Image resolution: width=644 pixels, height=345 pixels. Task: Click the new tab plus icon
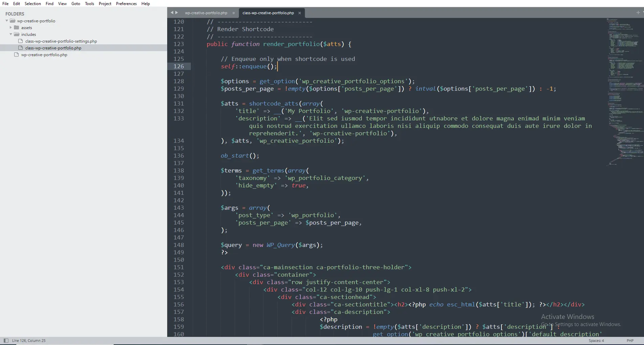coord(638,13)
